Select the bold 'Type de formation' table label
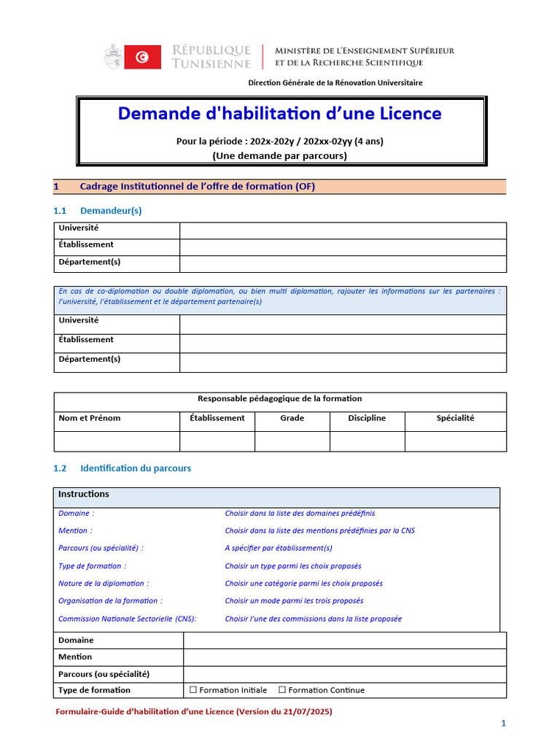The height and width of the screenshot is (747, 560). tap(94, 690)
